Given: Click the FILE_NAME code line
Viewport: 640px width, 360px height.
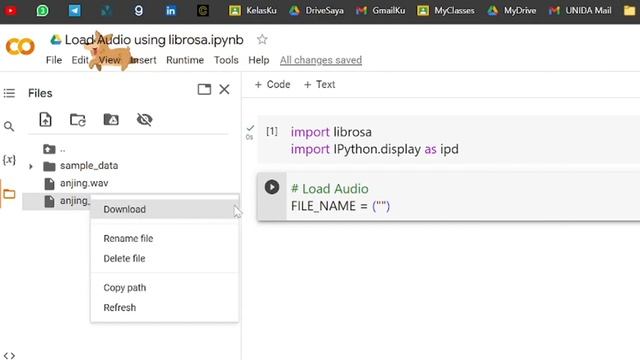Looking at the screenshot, I should (340, 206).
